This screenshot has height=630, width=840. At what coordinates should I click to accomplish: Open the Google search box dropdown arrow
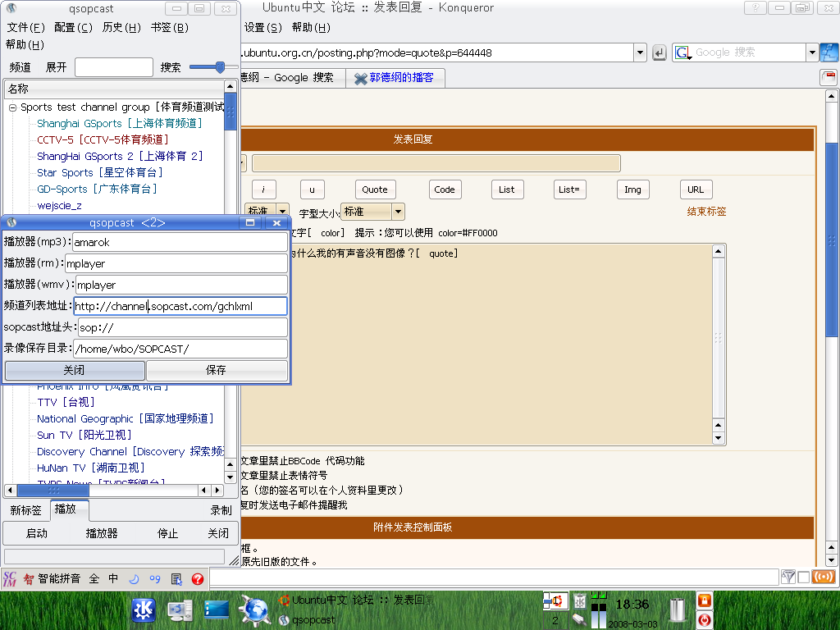click(812, 52)
